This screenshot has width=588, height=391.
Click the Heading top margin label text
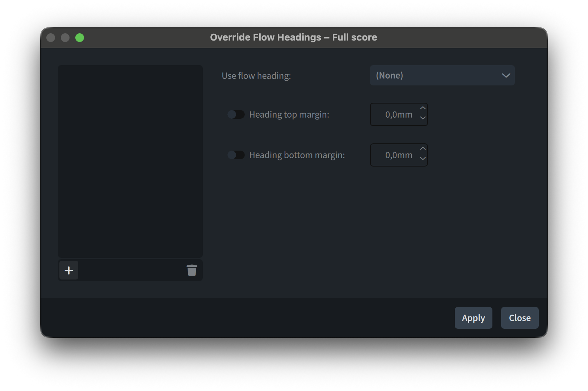289,114
